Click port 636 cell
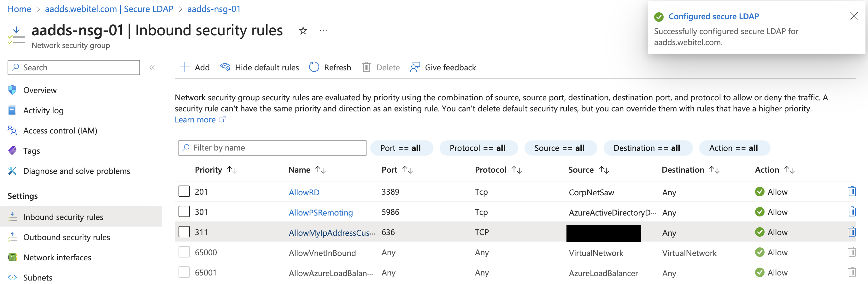868x284 pixels. (388, 232)
